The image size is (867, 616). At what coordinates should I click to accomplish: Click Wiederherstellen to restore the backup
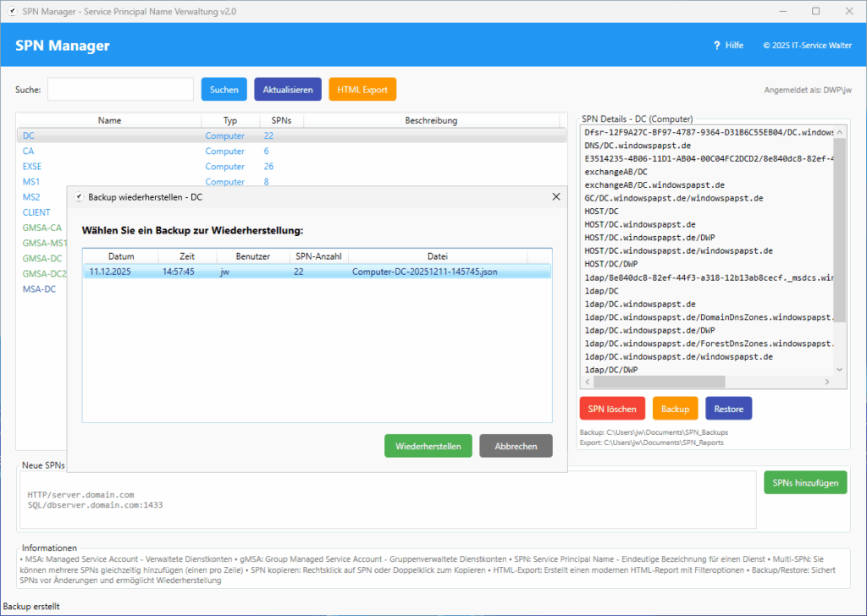coord(428,445)
